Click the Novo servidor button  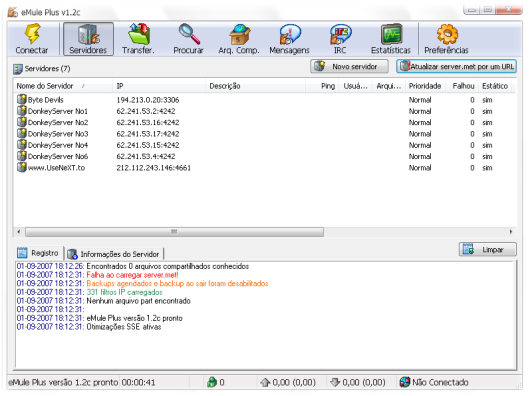(349, 67)
